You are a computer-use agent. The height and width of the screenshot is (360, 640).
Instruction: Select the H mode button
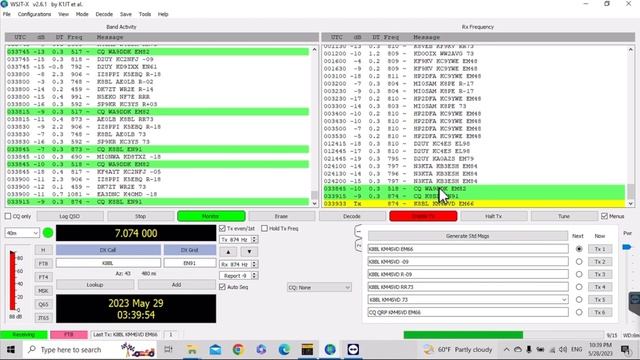tap(43, 250)
